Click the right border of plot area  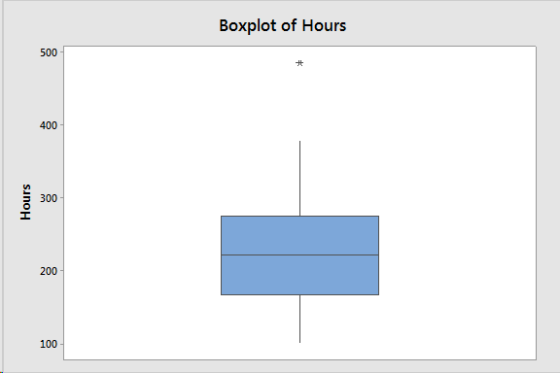click(x=536, y=203)
